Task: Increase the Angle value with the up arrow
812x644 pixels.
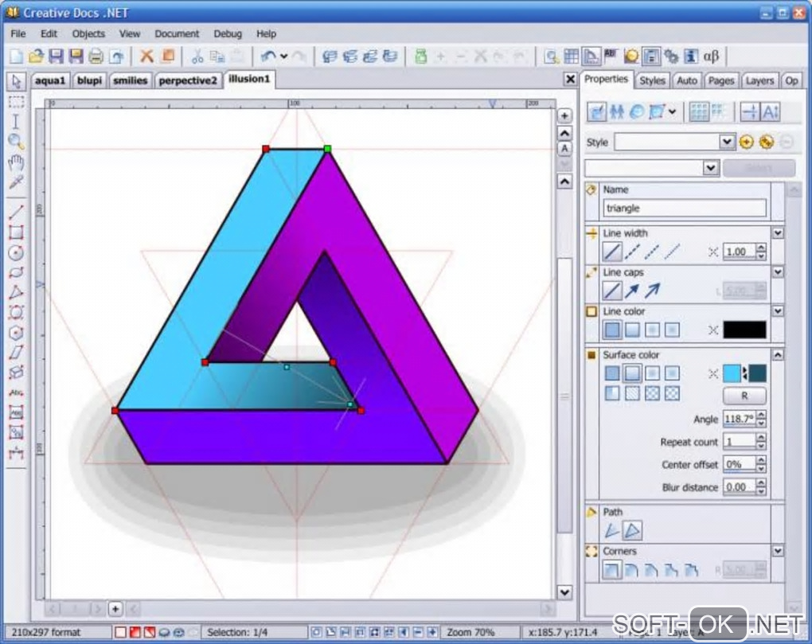Action: point(761,415)
